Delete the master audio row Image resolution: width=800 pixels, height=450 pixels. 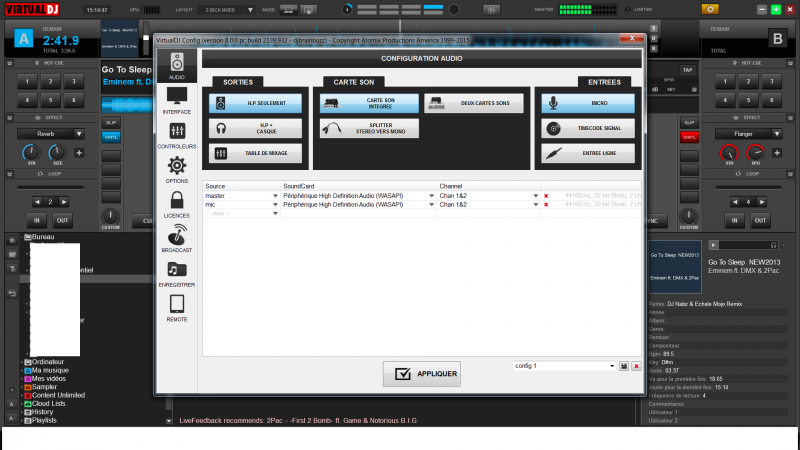[546, 196]
